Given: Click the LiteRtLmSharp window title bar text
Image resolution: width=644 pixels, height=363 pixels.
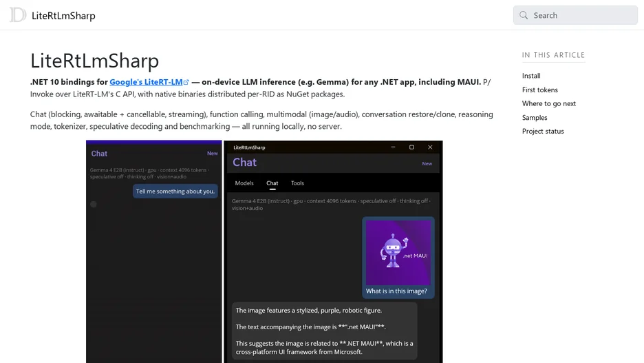Looking at the screenshot, I should (x=249, y=147).
